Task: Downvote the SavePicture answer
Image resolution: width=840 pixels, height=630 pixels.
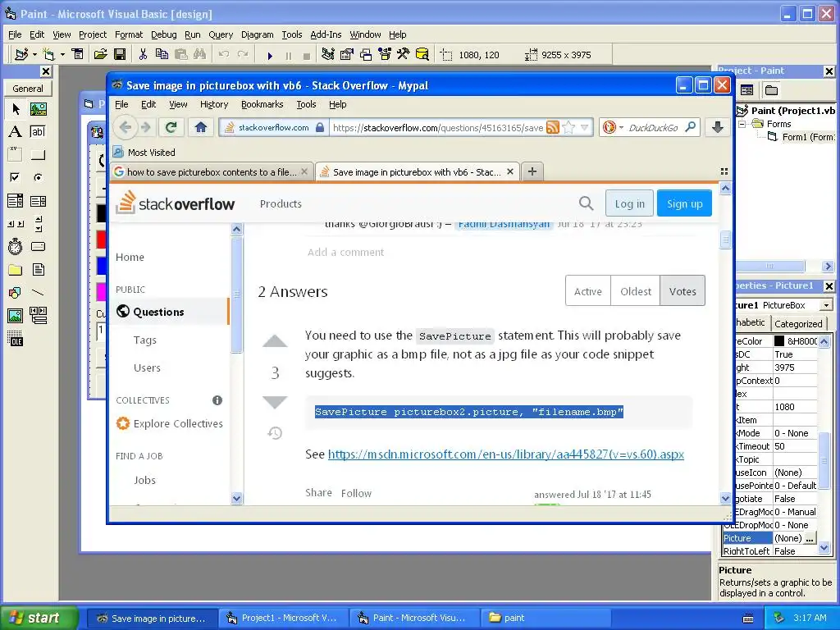Action: coord(275,402)
